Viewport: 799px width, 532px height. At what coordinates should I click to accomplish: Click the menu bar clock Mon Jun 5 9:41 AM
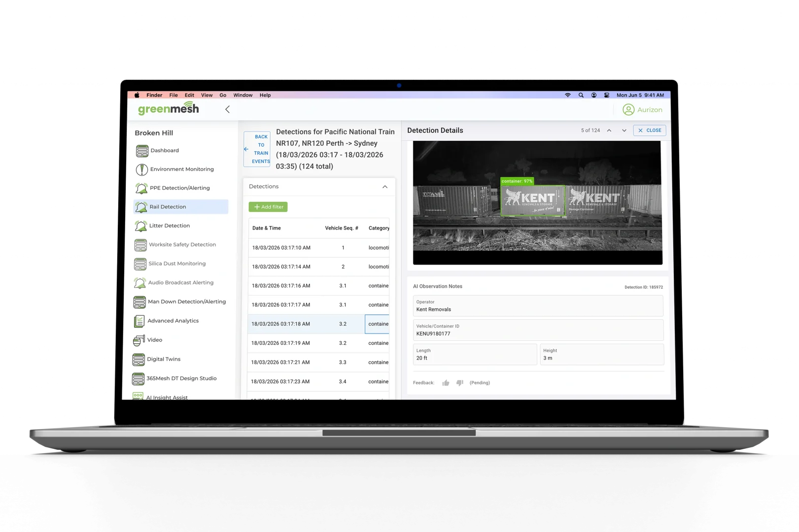[640, 95]
